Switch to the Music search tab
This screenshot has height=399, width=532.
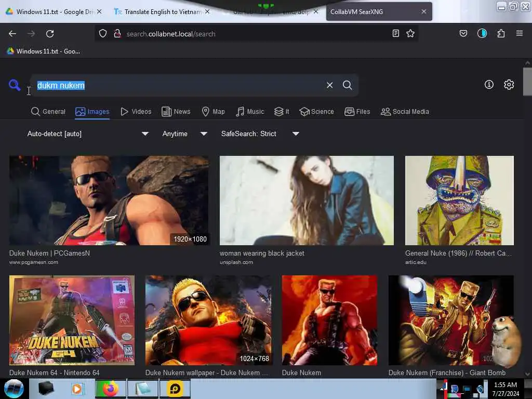coord(250,112)
